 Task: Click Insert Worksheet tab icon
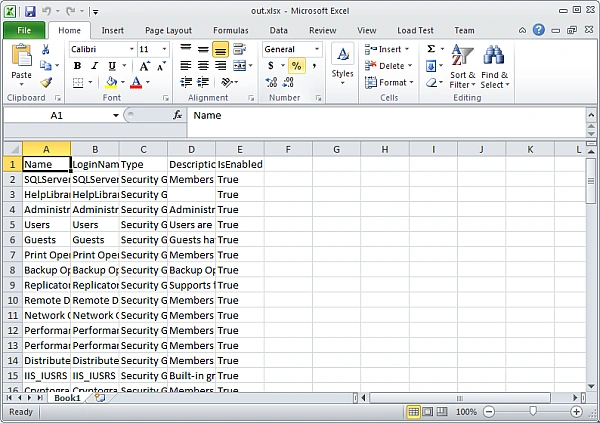100,398
